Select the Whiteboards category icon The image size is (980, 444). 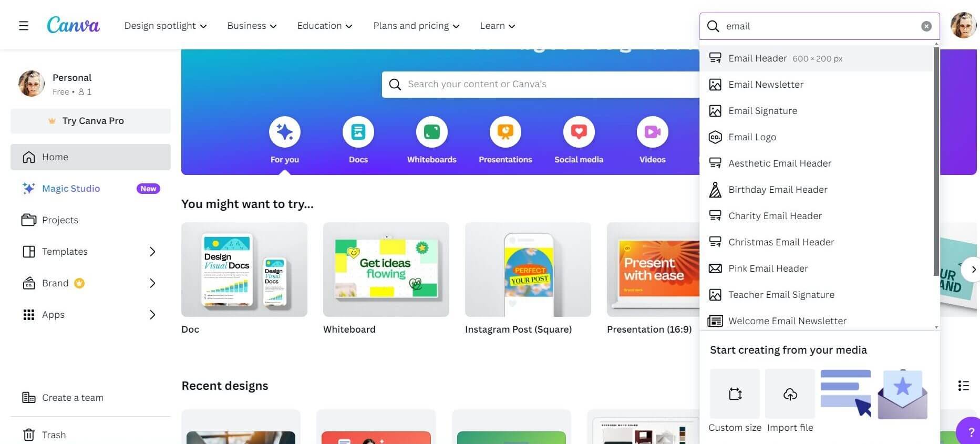pyautogui.click(x=432, y=131)
